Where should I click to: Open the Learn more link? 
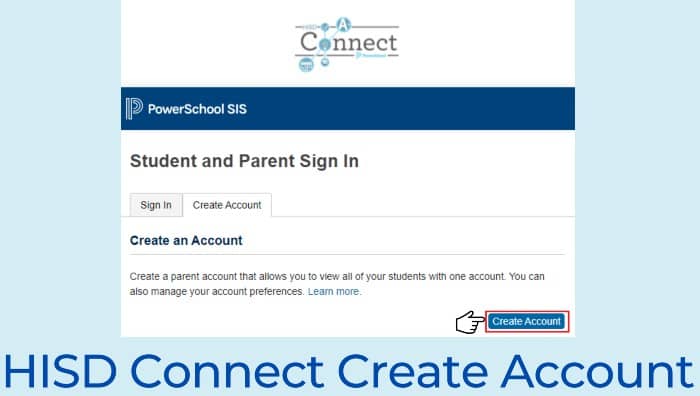coord(333,292)
